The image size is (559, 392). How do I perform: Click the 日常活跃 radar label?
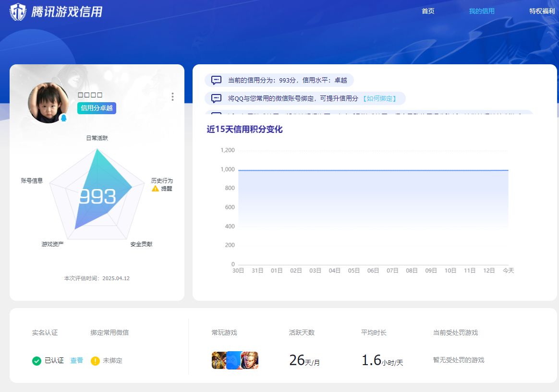click(x=97, y=138)
